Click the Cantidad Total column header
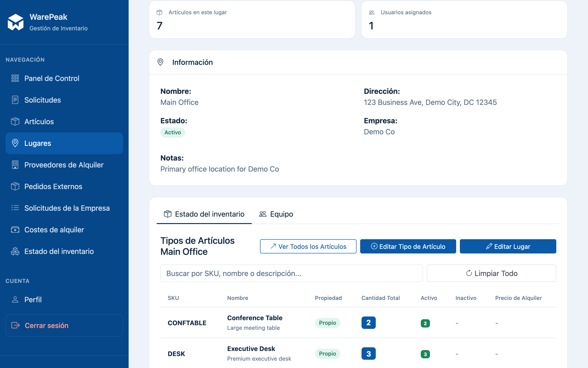This screenshot has height=368, width=588. [381, 298]
